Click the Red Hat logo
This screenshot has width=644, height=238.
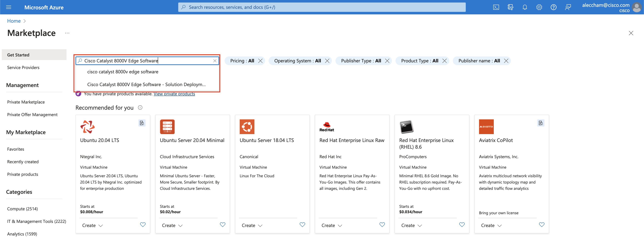(327, 127)
